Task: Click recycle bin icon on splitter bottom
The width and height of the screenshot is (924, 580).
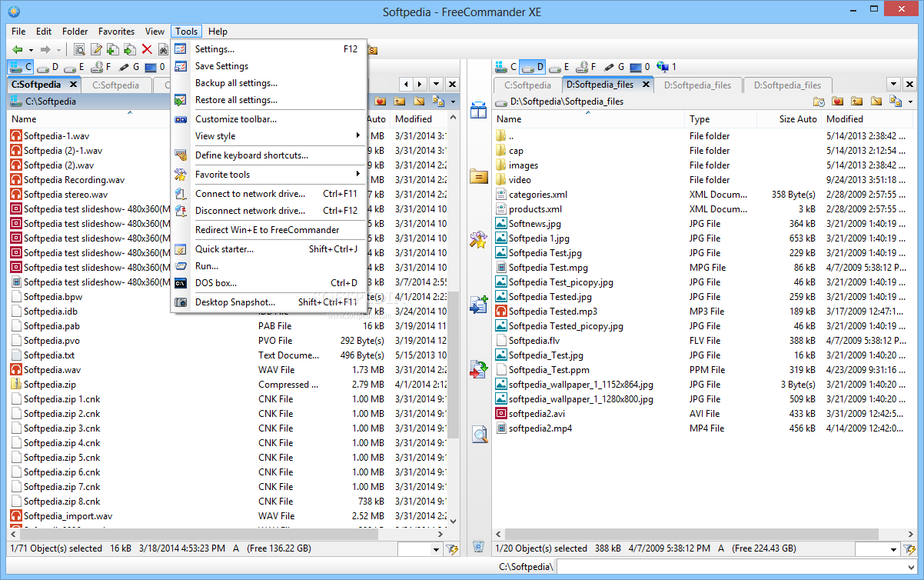Action: (478, 546)
